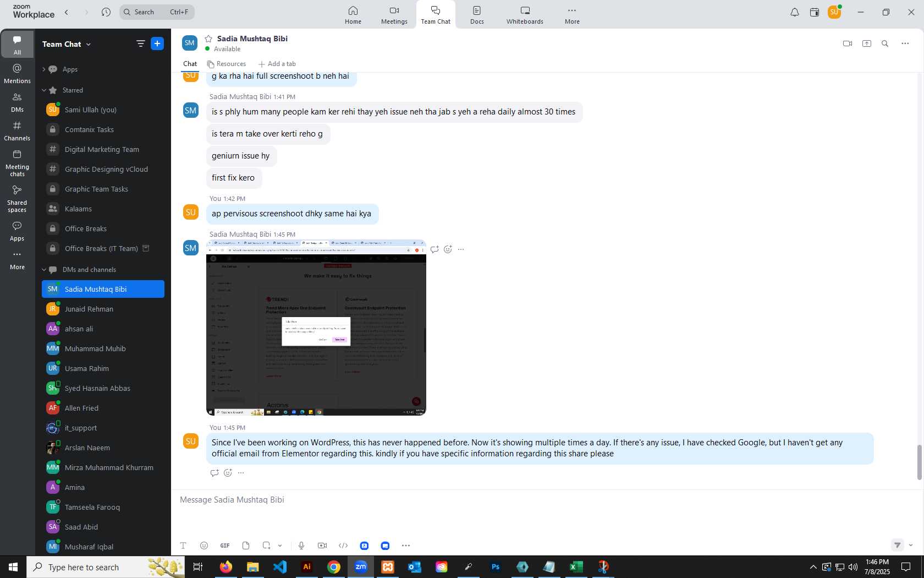The height and width of the screenshot is (578, 924).
Task: Open send options dropdown arrow
Action: coord(911,546)
